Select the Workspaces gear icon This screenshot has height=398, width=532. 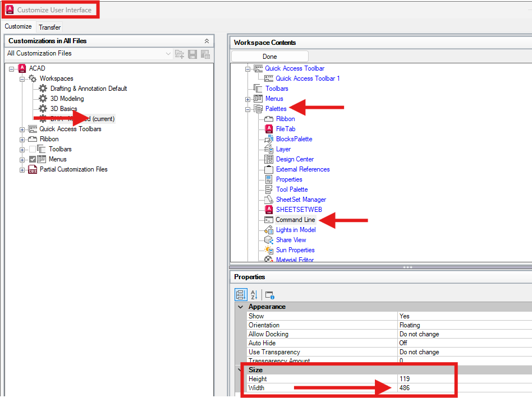point(33,78)
